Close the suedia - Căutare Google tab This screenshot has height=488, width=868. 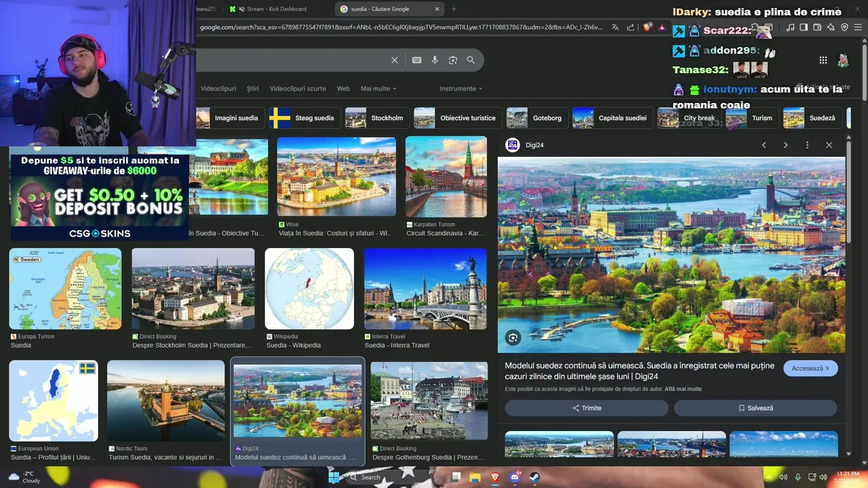[x=437, y=9]
